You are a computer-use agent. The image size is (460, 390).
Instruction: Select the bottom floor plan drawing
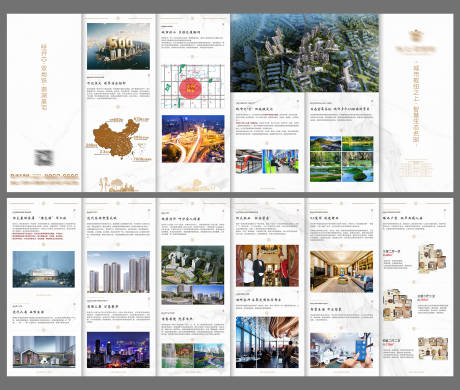(433, 348)
